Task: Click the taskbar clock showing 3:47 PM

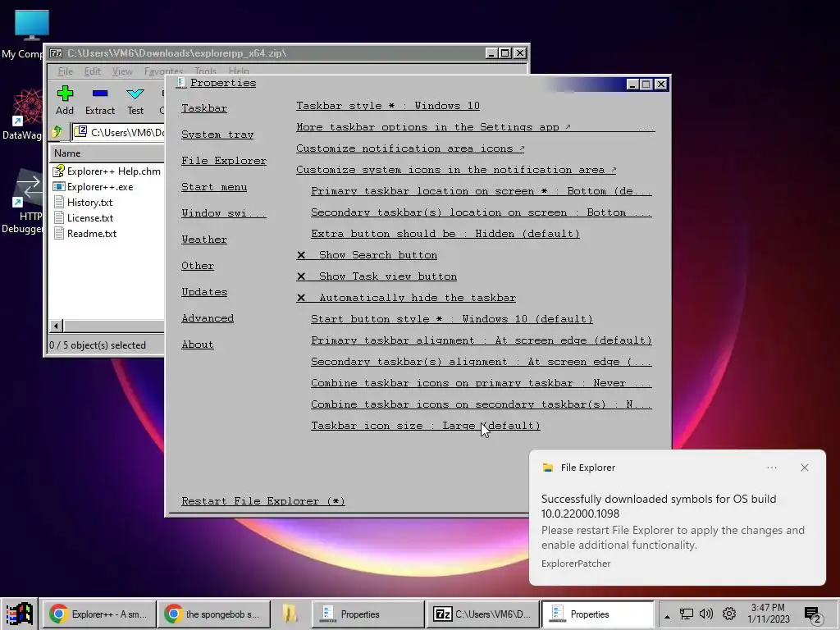Action: [768, 614]
